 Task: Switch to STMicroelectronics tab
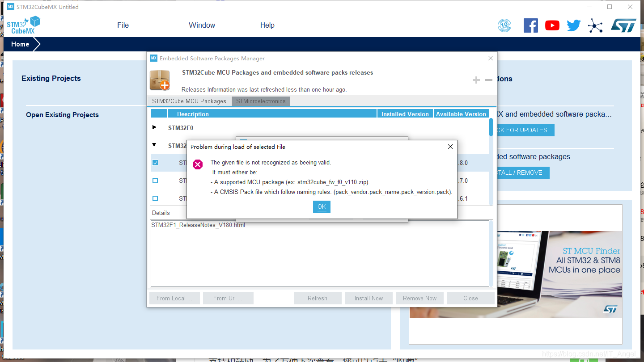[261, 101]
